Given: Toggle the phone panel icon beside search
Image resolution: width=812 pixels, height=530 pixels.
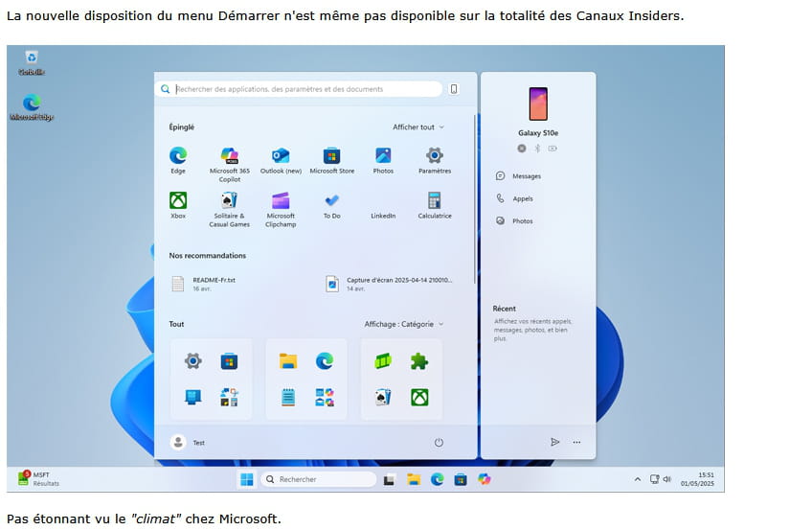Looking at the screenshot, I should 454,89.
